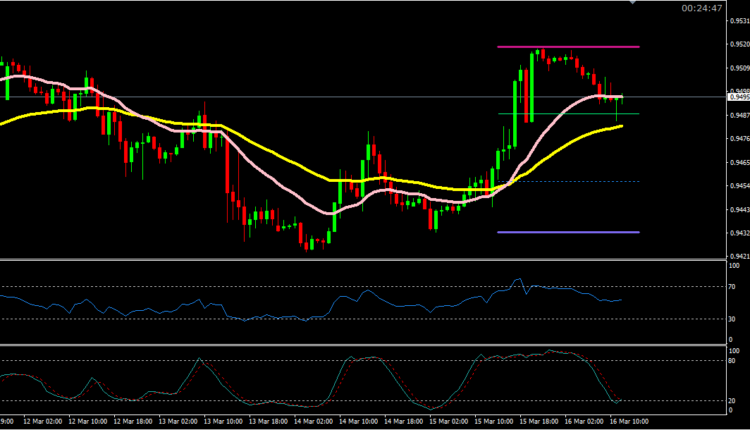Click the divider between price chart and RSI
This screenshot has width=750, height=430.
pos(360,260)
